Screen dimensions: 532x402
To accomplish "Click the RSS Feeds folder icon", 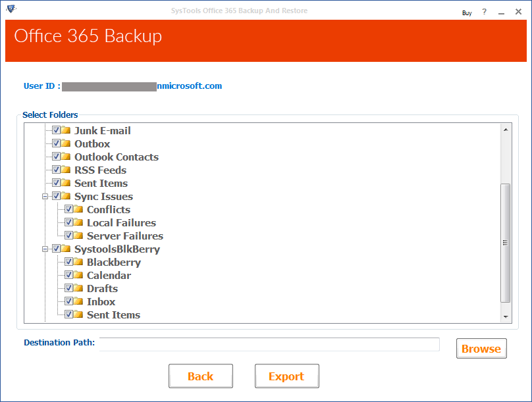I will 65,170.
